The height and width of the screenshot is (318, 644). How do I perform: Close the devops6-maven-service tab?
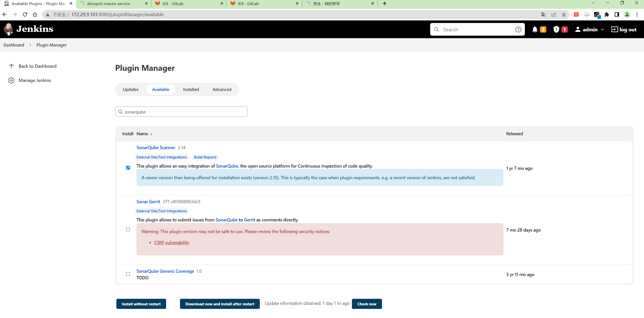coord(146,4)
